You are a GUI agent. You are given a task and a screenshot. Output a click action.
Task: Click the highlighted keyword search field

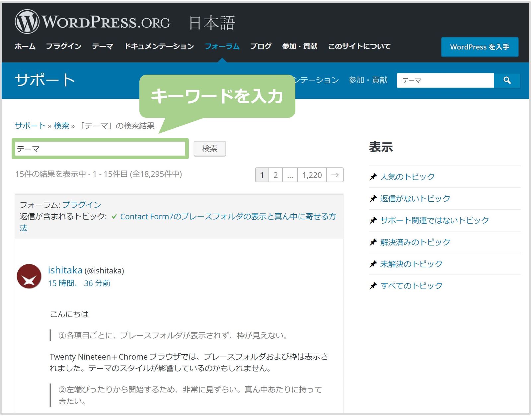click(x=100, y=149)
